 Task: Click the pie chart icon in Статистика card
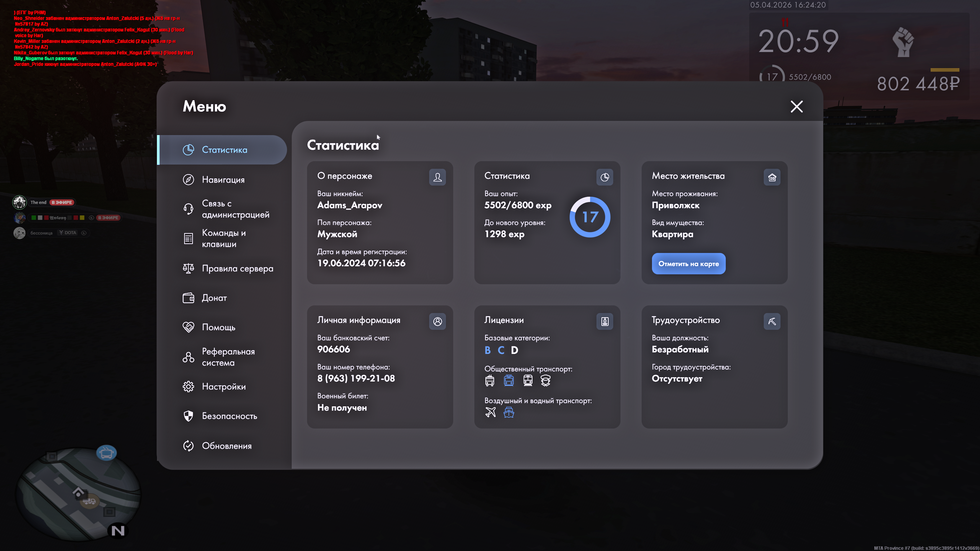(x=604, y=177)
